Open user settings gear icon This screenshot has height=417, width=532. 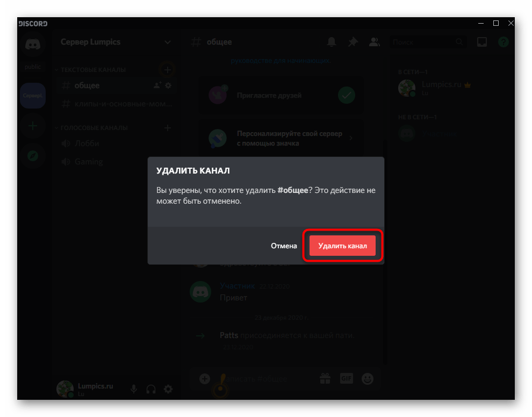click(x=168, y=389)
